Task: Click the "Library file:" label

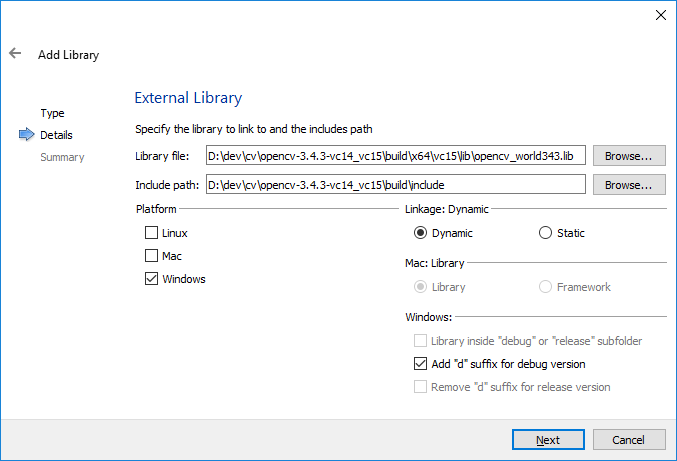Action: [162, 156]
